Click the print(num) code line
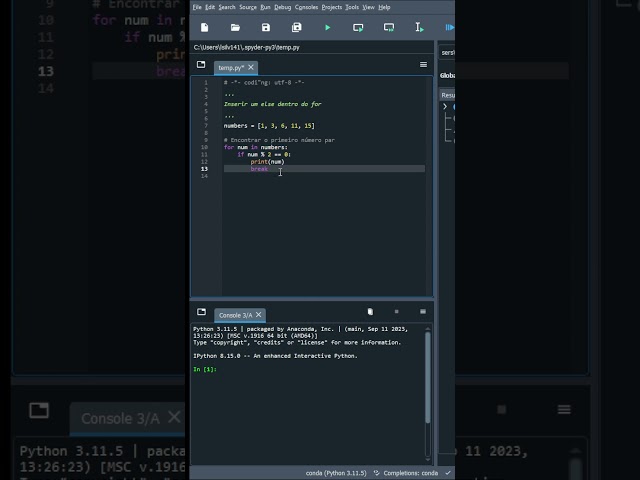The height and width of the screenshot is (480, 640). click(267, 162)
